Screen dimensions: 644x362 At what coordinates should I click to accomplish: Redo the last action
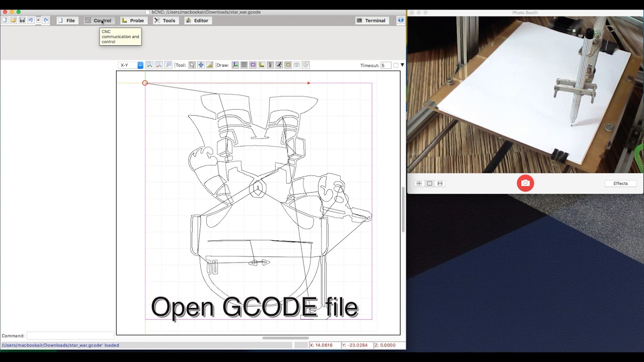46,20
